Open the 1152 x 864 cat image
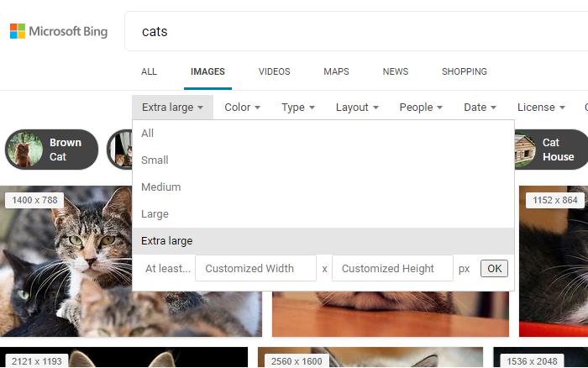588x368 pixels. pyautogui.click(x=554, y=261)
